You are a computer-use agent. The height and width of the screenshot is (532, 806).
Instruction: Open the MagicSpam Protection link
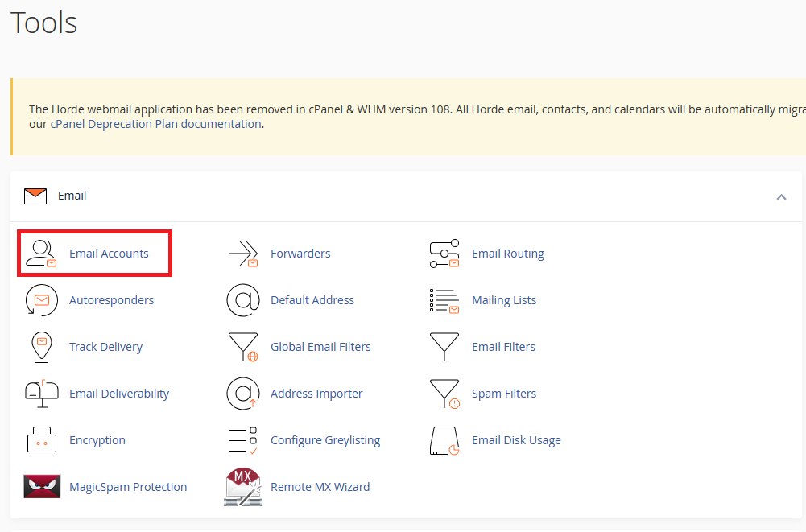point(129,487)
